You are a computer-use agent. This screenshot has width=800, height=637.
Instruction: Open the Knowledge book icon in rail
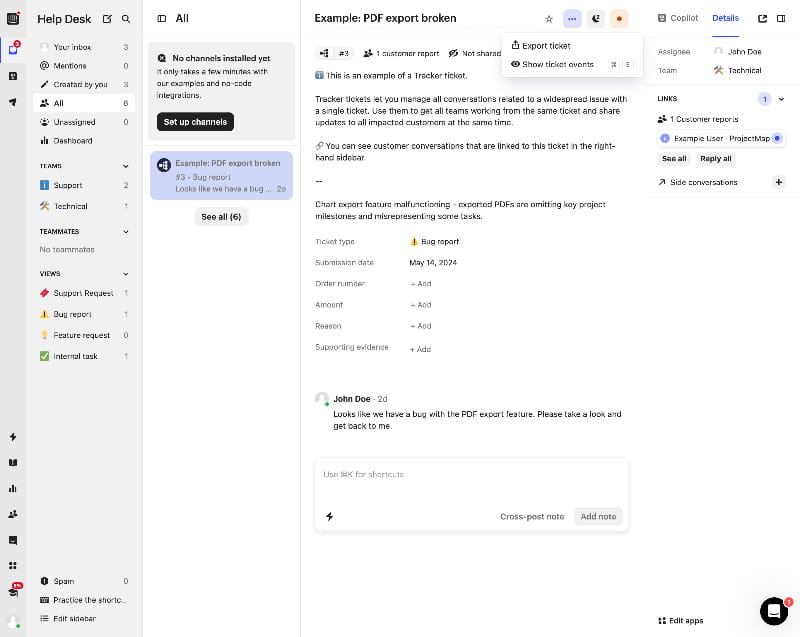(13, 463)
